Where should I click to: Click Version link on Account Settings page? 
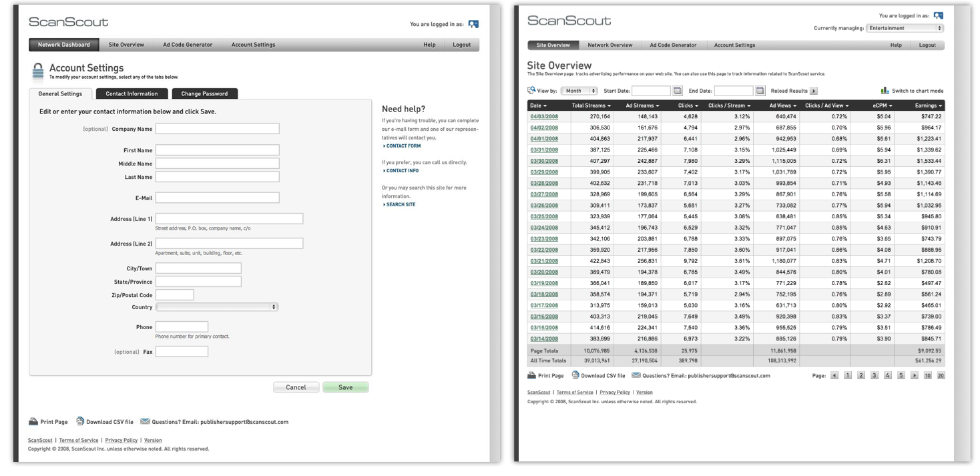pos(153,441)
